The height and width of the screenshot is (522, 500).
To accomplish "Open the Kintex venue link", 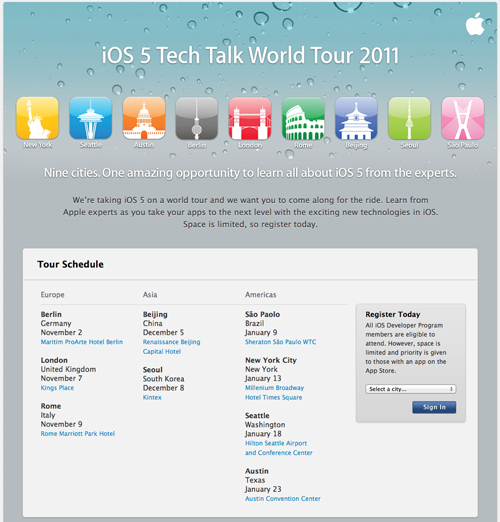I will coord(152,397).
